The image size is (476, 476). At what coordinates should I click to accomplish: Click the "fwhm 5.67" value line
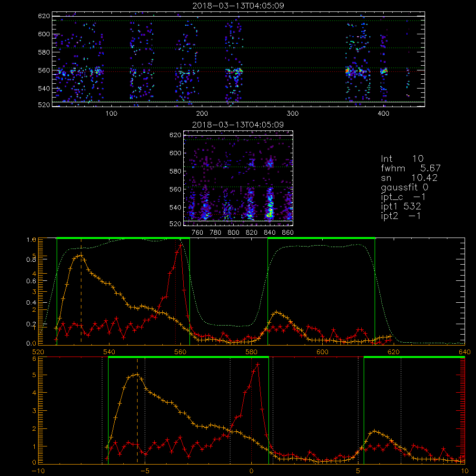click(x=410, y=168)
